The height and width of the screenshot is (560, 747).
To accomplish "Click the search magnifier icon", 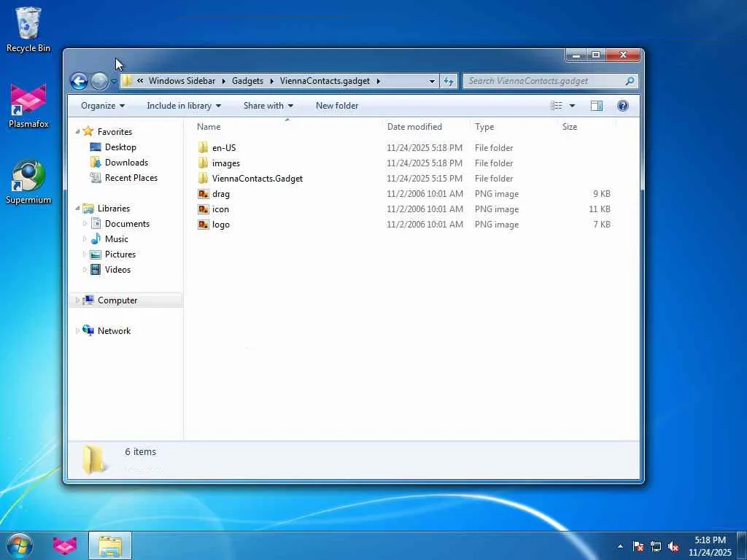I will [630, 81].
